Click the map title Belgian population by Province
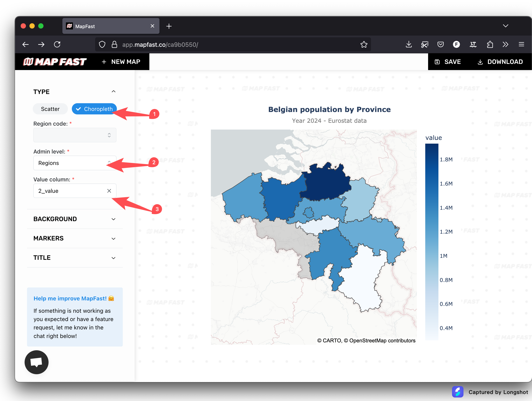Screen dimensions: 532x401 pyautogui.click(x=329, y=110)
